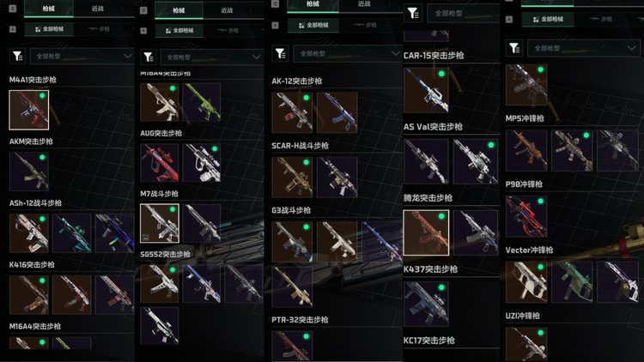
Task: Click the filter icon above CAR-15突击步枪
Action: pos(413,14)
